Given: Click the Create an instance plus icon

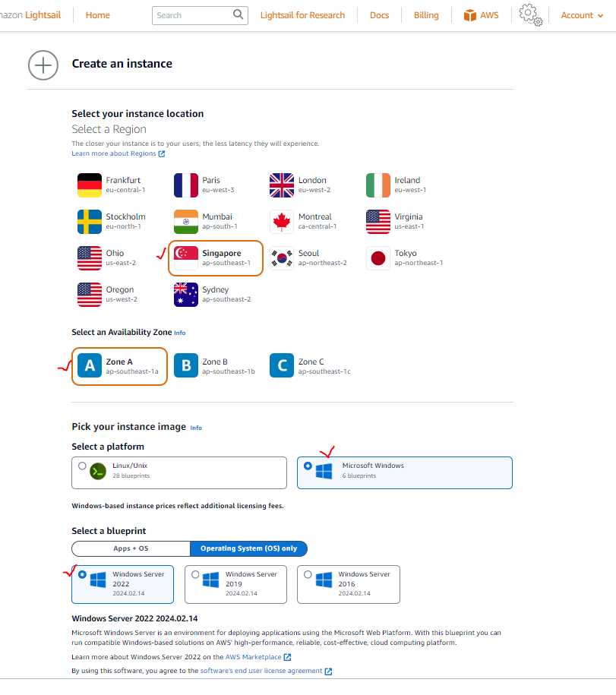Looking at the screenshot, I should coord(43,65).
